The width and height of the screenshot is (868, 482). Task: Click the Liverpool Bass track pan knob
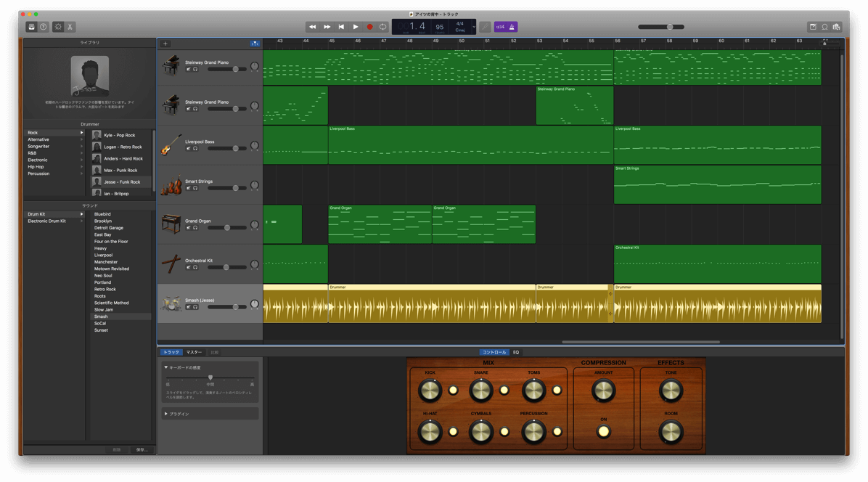[254, 145]
